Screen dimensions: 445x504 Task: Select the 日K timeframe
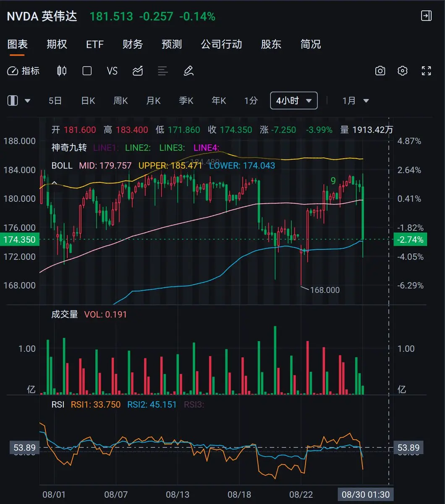coord(88,101)
